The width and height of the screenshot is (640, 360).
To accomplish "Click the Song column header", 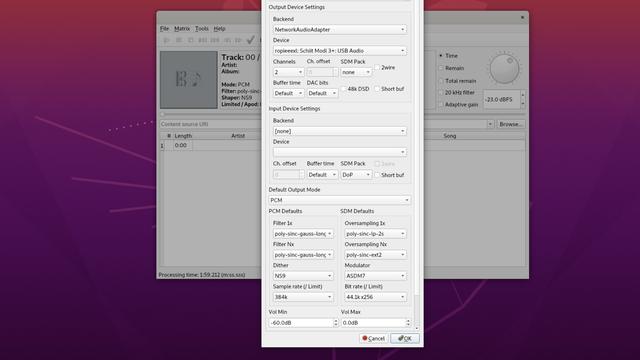I will [449, 136].
